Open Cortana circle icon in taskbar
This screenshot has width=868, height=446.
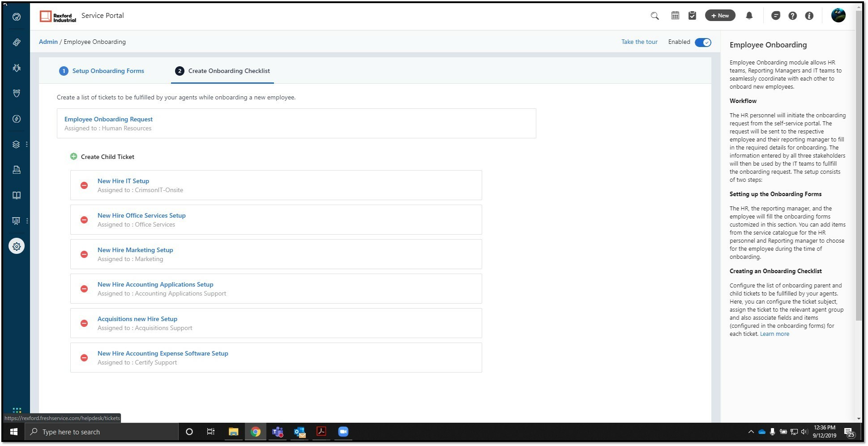189,432
